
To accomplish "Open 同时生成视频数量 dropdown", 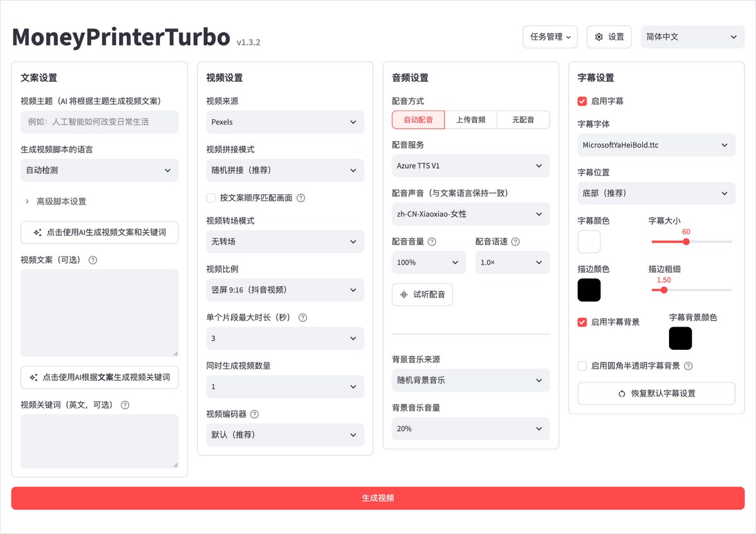I will pos(285,386).
